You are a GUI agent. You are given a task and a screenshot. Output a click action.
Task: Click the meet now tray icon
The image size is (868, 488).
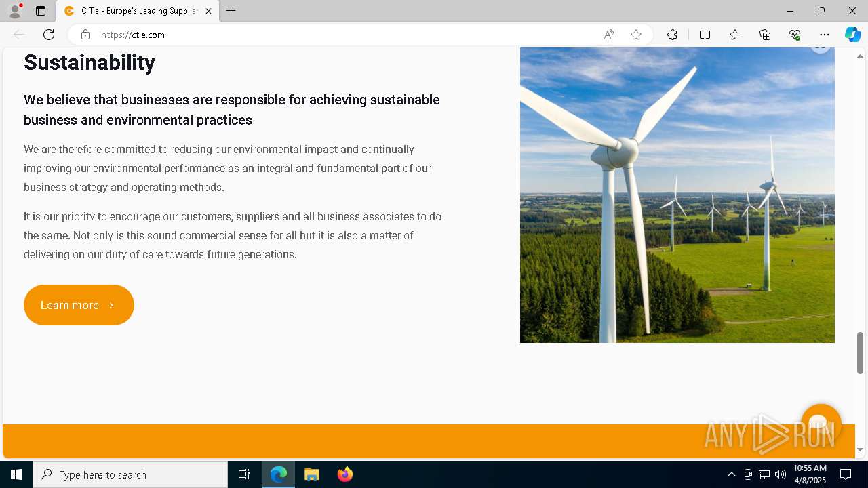(748, 474)
